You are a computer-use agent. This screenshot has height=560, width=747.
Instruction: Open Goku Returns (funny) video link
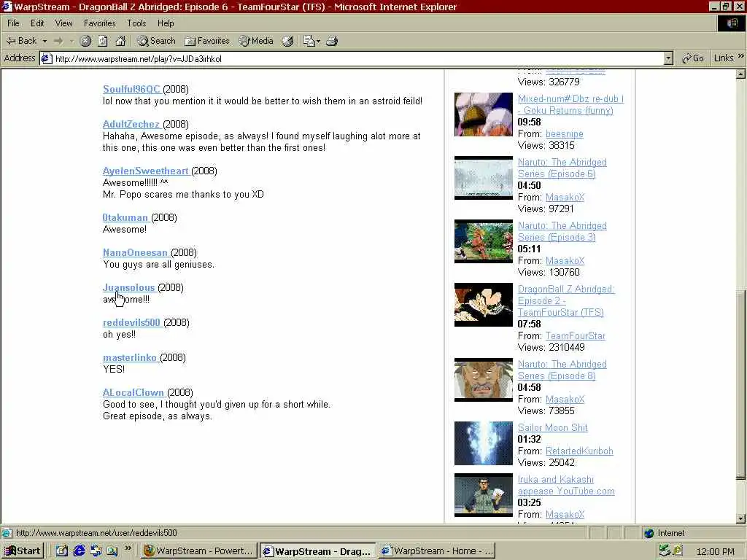coord(570,105)
